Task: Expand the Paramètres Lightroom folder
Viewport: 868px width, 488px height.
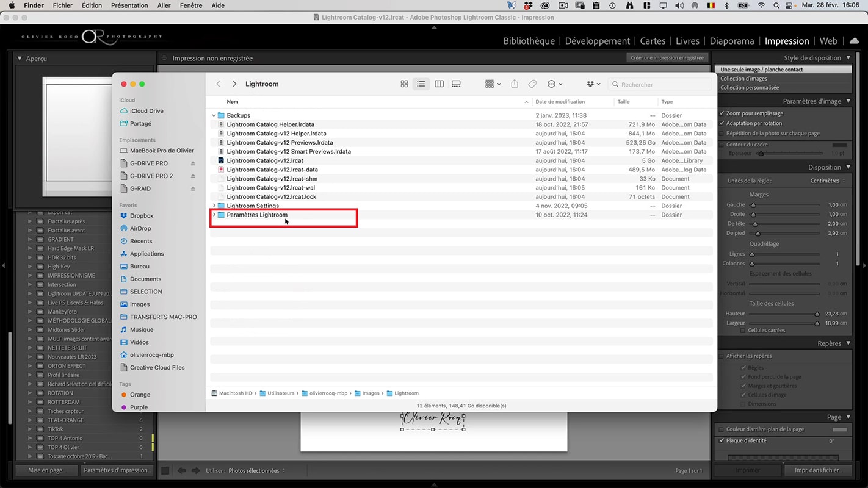Action: click(214, 215)
